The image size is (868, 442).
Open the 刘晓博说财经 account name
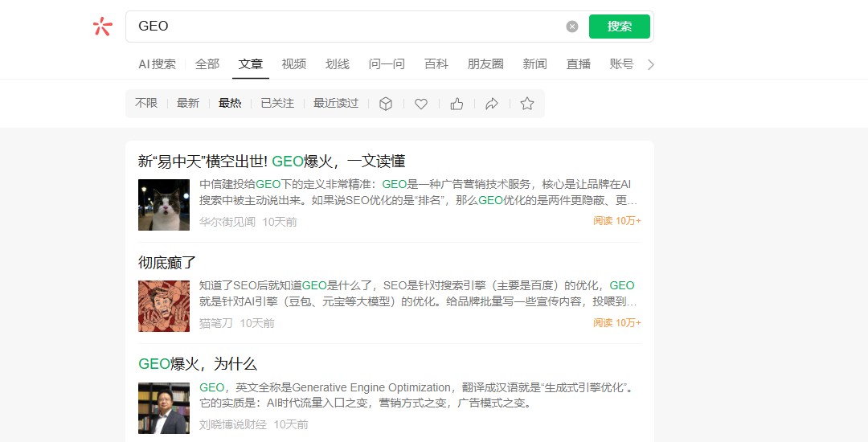pos(233,424)
